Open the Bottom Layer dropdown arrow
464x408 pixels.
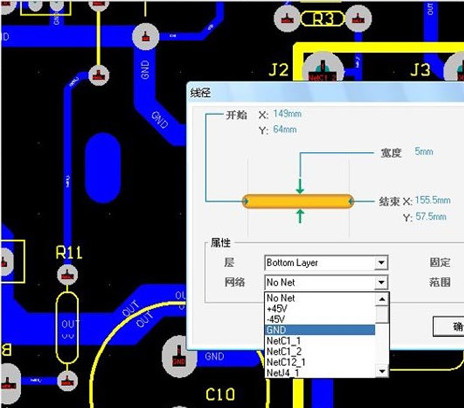pos(381,263)
